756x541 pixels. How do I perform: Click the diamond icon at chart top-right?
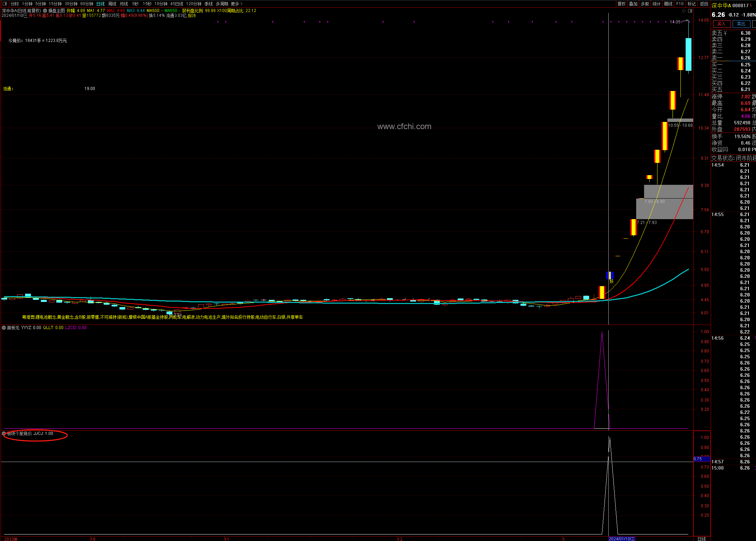click(684, 11)
